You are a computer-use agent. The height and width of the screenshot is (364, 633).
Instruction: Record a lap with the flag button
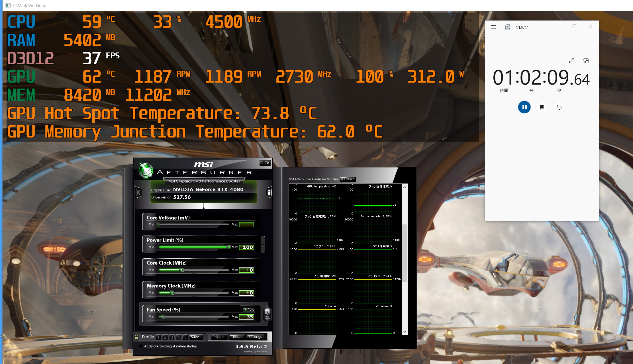542,107
